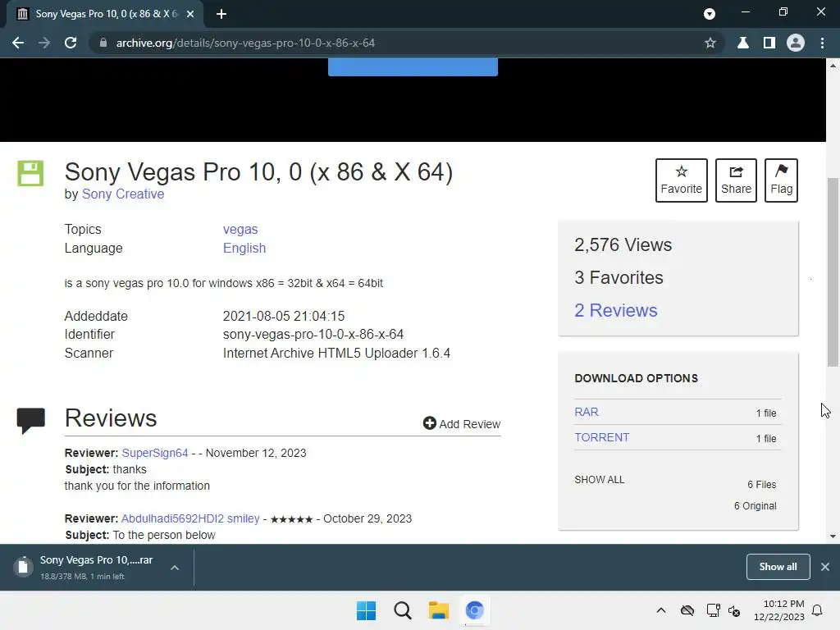Screen dimensions: 840x630
Task: Download the RAR file
Action: coord(586,412)
